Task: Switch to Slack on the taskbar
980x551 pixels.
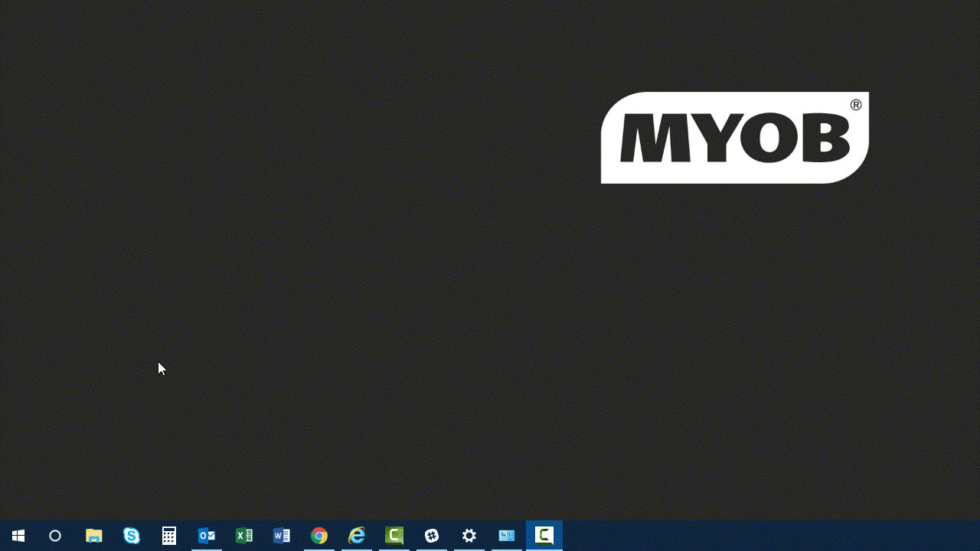Action: [x=432, y=536]
